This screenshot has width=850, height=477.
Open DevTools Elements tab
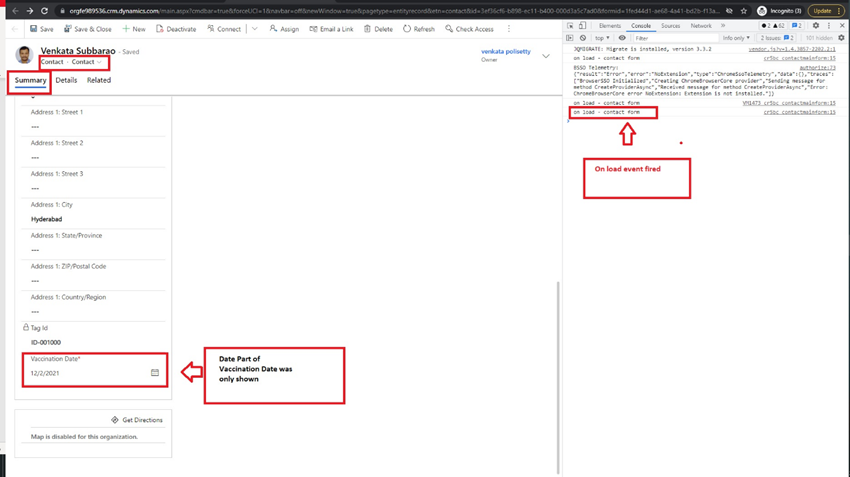click(610, 26)
